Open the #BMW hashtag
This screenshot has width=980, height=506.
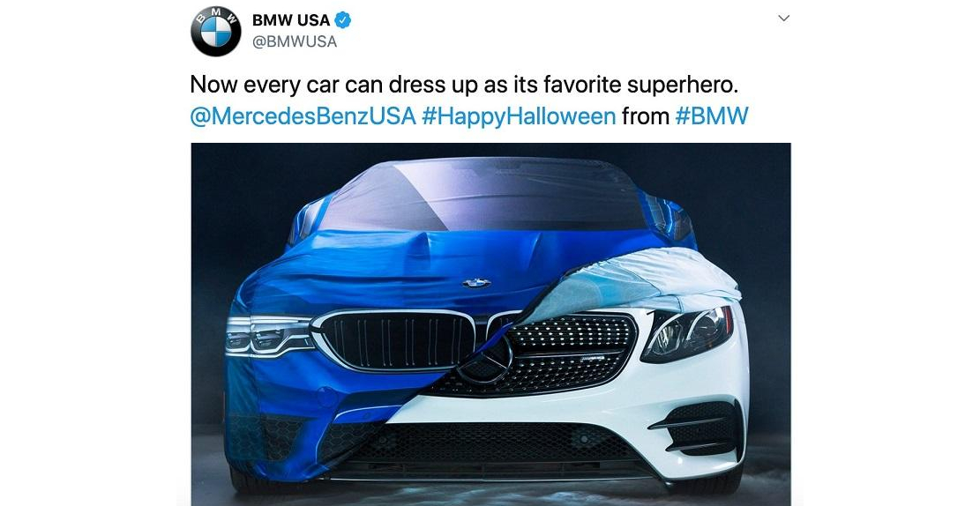[712, 116]
